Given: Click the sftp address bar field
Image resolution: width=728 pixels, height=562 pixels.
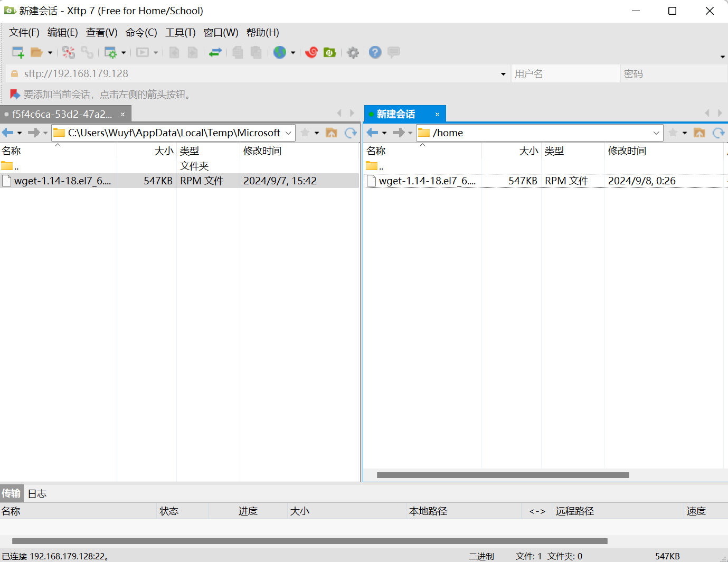Looking at the screenshot, I should [259, 73].
